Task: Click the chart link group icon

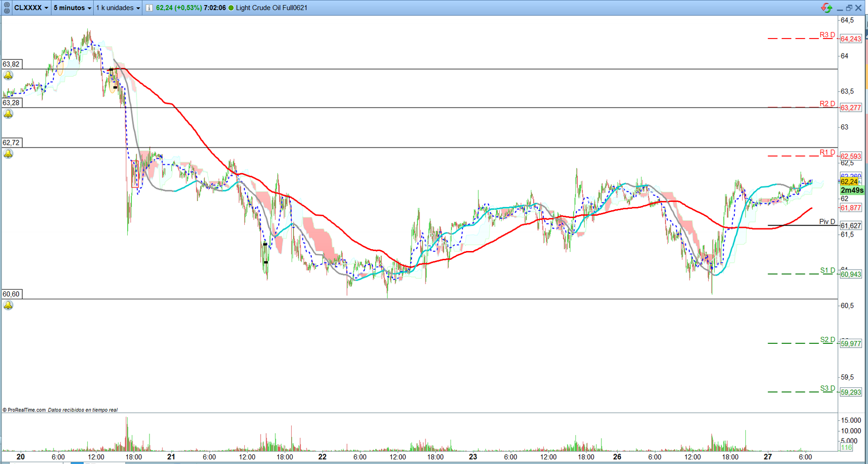Action: (7, 7)
